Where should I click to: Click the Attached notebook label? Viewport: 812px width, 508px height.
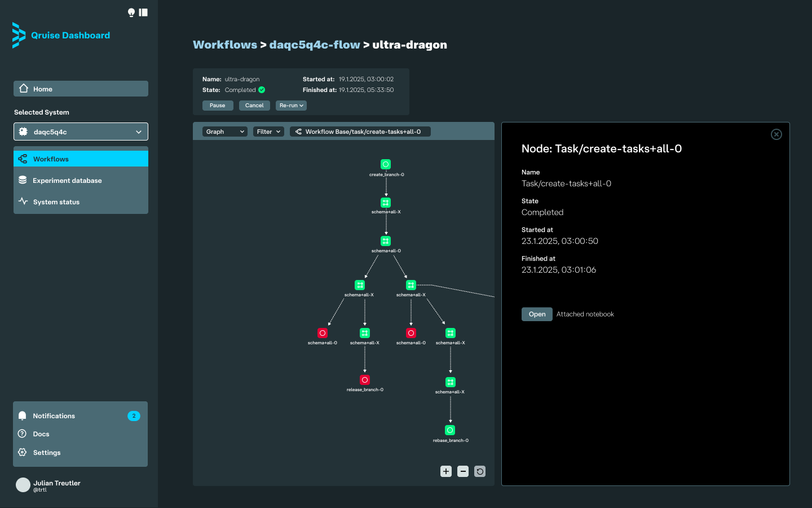(585, 314)
